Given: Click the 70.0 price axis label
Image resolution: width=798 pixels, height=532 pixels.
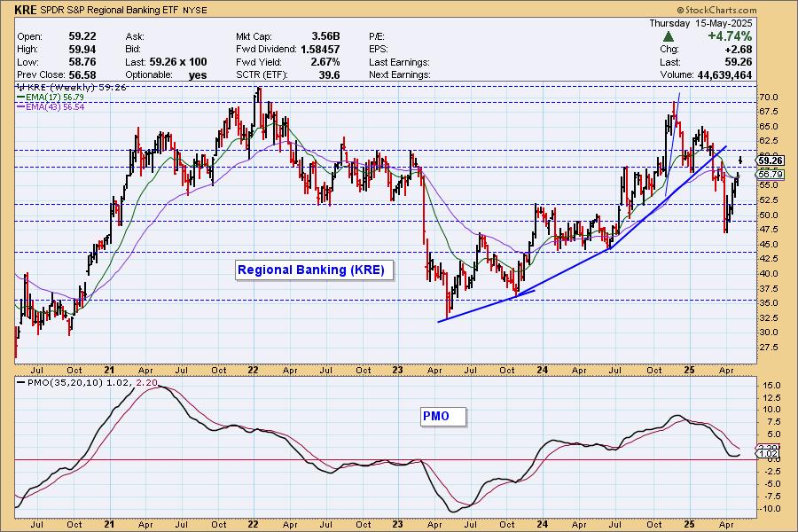Looking at the screenshot, I should (x=769, y=98).
